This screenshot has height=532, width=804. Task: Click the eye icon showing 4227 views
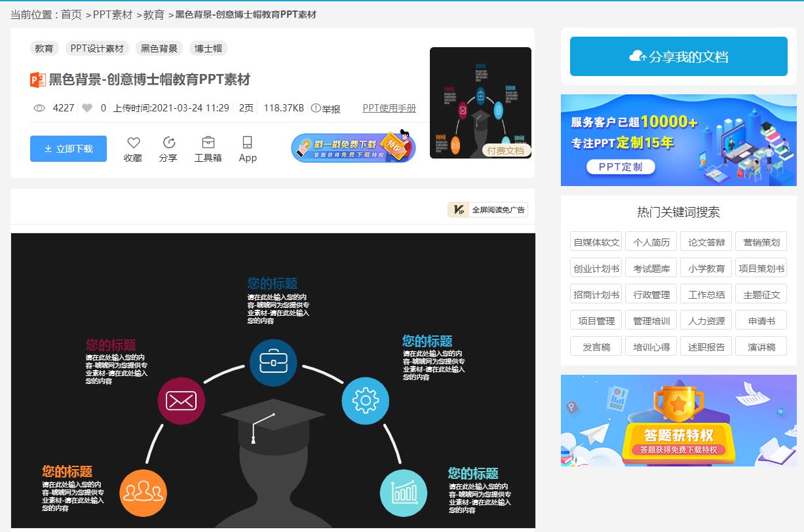(x=39, y=108)
